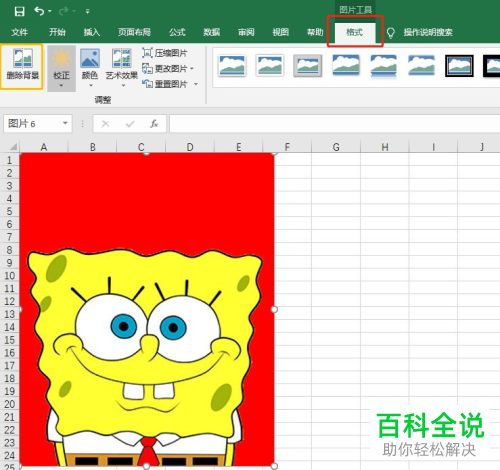Open the 颜色 color dropdown
Image resolution: width=500 pixels, height=470 pixels.
[x=90, y=68]
